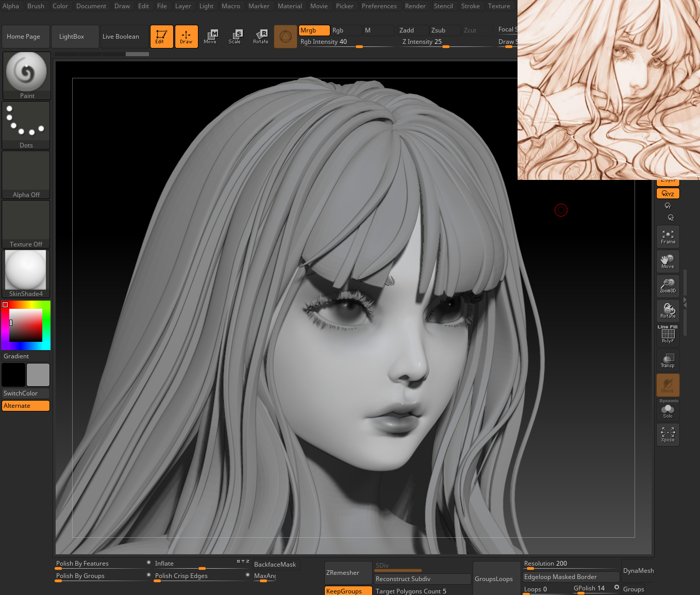Open the Stroke menu
This screenshot has width=700, height=595.
(x=470, y=6)
